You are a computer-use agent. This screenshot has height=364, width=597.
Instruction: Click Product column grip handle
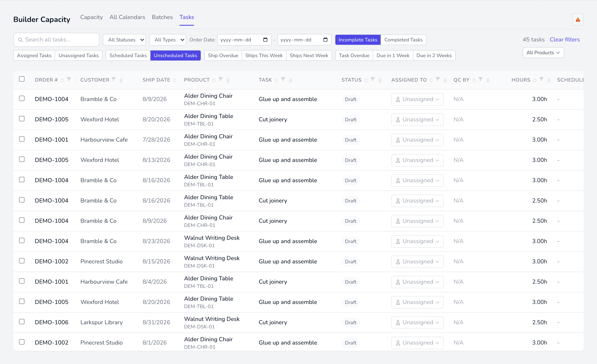[x=228, y=80]
